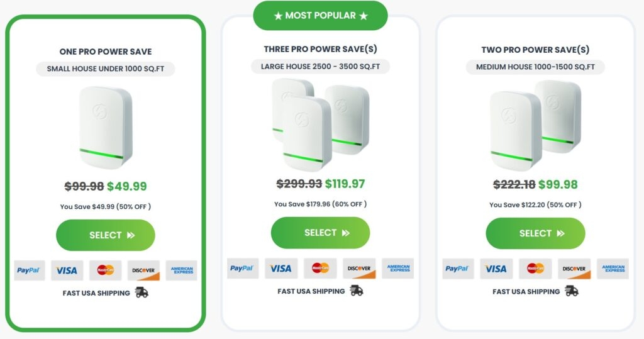This screenshot has height=339, width=644.
Task: Click MasterCard icon in Two Pro card
Action: pyautogui.click(x=535, y=269)
